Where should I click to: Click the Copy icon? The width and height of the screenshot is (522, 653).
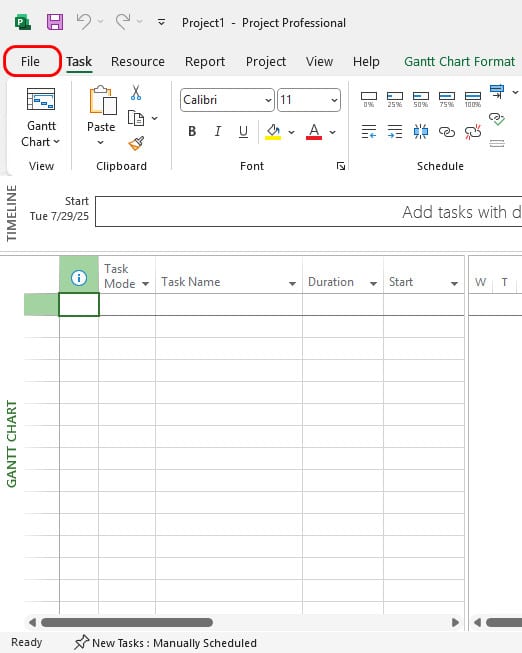pos(136,118)
